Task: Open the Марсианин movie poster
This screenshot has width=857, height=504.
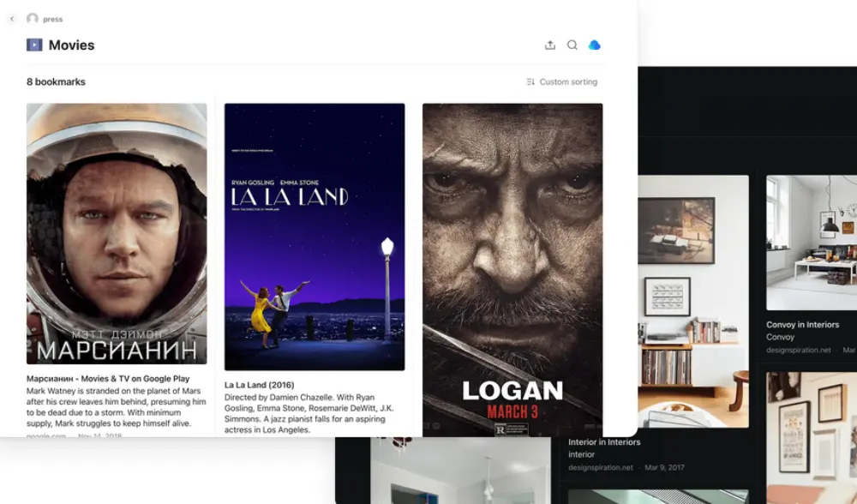Action: (x=117, y=233)
